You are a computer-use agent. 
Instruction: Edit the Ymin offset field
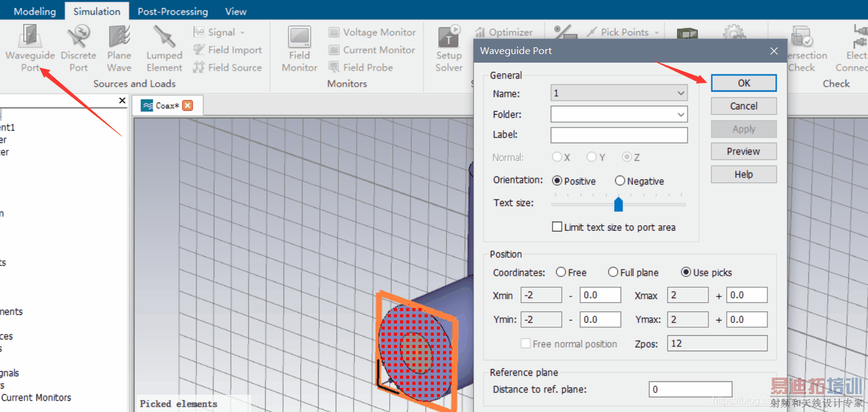(600, 320)
